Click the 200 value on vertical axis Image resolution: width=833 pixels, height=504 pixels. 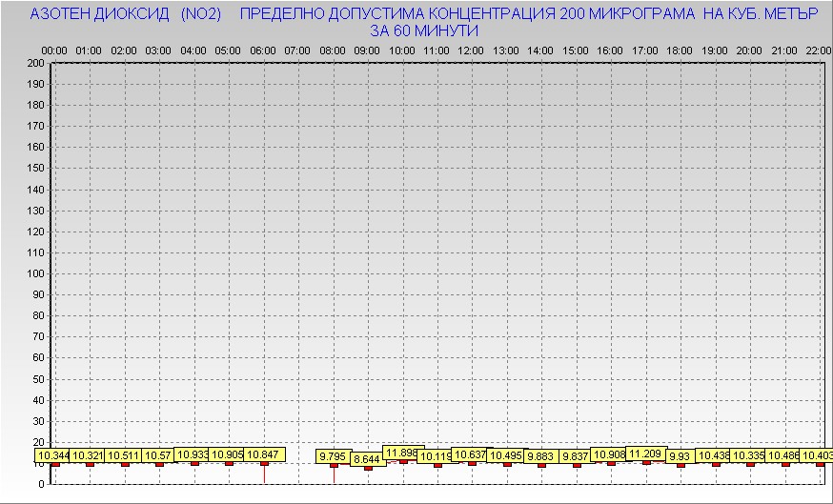[x=36, y=63]
